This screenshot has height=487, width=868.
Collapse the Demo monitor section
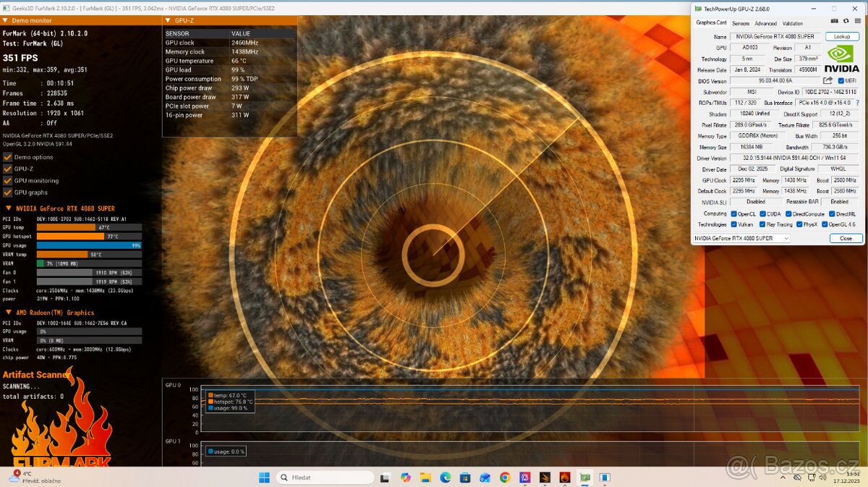(x=6, y=20)
